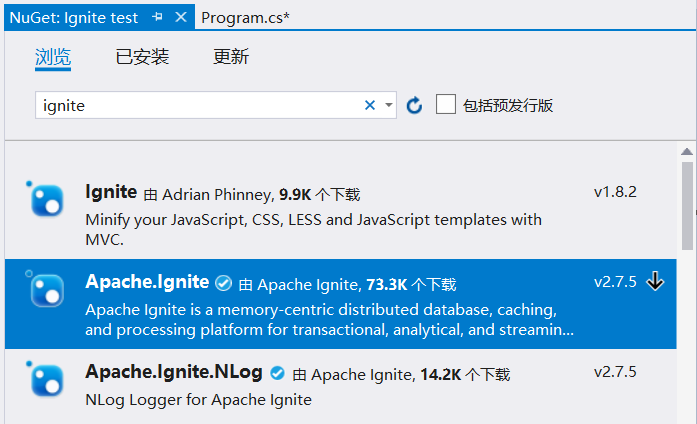Expand the search box history dropdown

coord(389,105)
